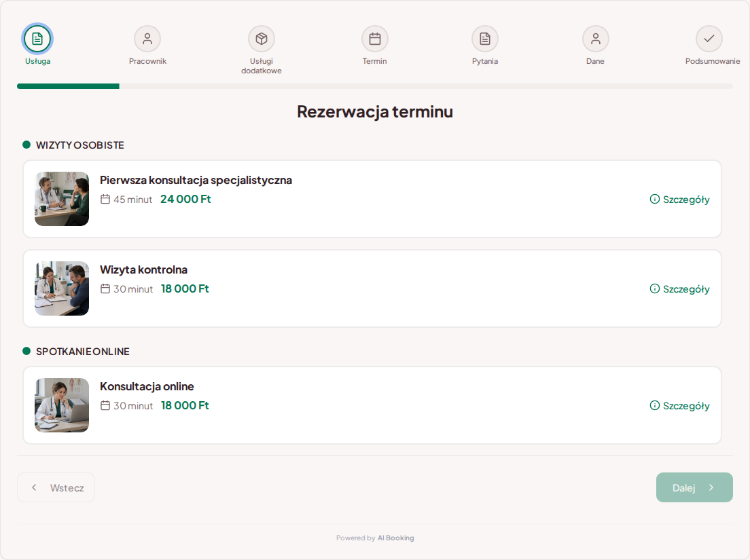Click 18 000 Ft price of Wizyta kontrolna
This screenshot has width=750, height=560.
[x=185, y=288]
